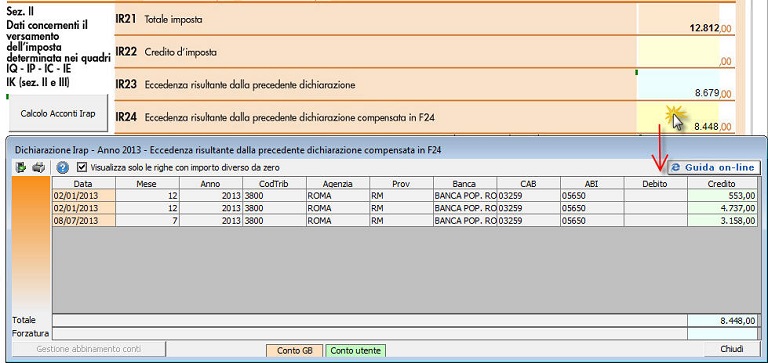Select credit cell 4.737,00
This screenshot has height=363, width=768.
pyautogui.click(x=722, y=208)
